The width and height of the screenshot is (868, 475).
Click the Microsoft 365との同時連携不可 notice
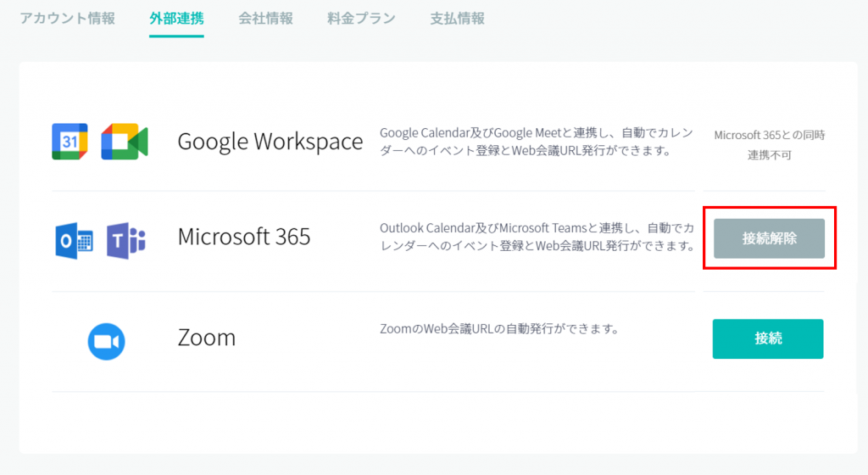(x=769, y=144)
